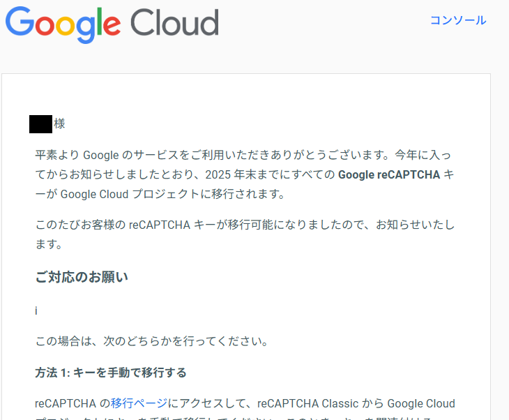Click the blacked-out recipient name block
Screen dimensions: 509x420
point(41,123)
